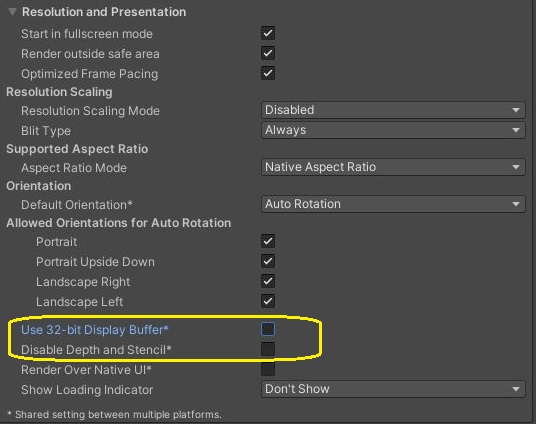Click the Resolution and Presentation header text
536x424 pixels.
pyautogui.click(x=104, y=12)
